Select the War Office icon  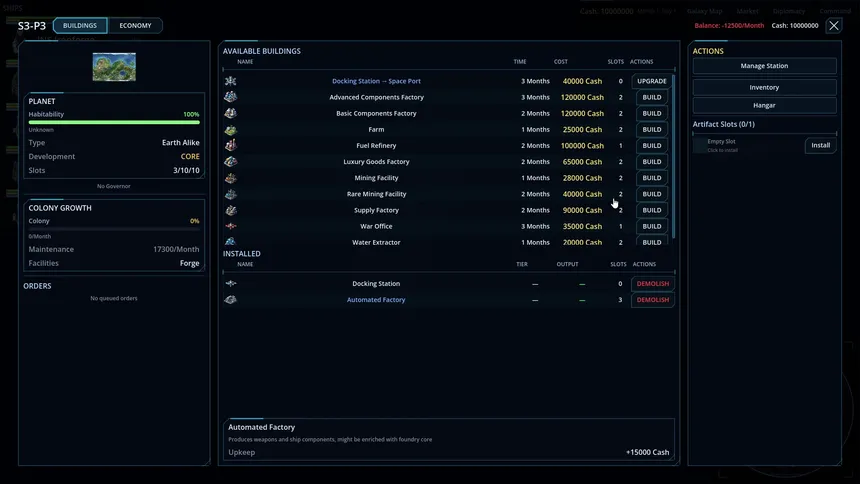click(230, 226)
